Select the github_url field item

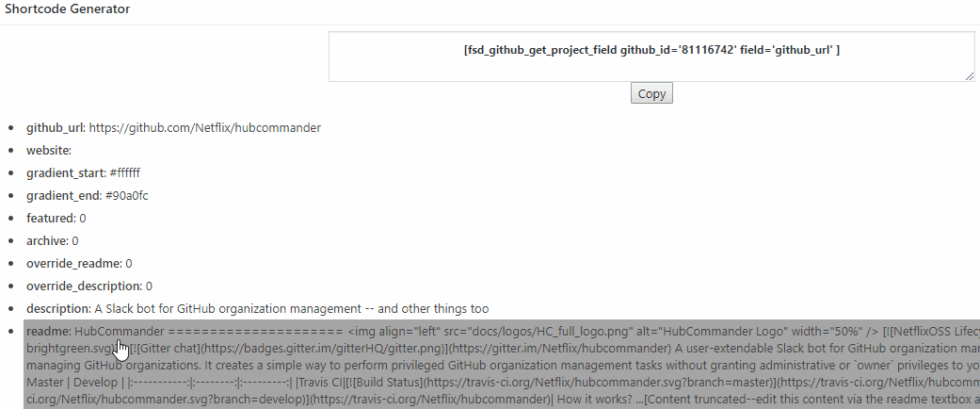coord(173,127)
